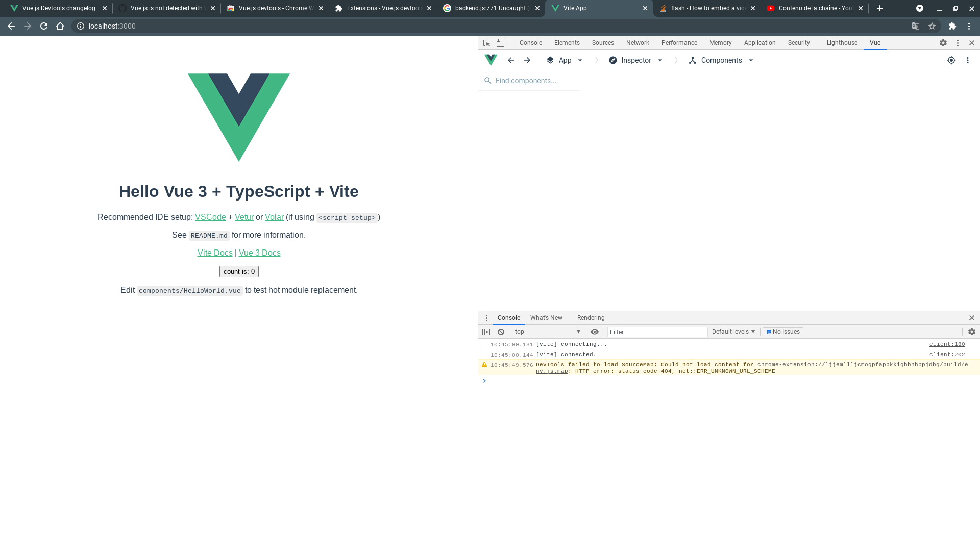Open the Vue 3 Docs link
The width and height of the screenshot is (980, 551).
pyautogui.click(x=260, y=253)
